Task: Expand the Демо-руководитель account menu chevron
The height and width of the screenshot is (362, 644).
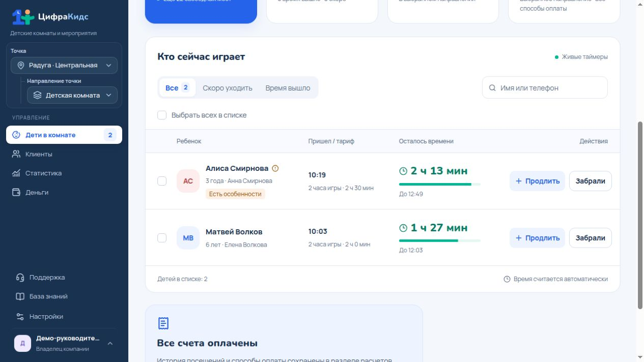Action: click(110, 344)
